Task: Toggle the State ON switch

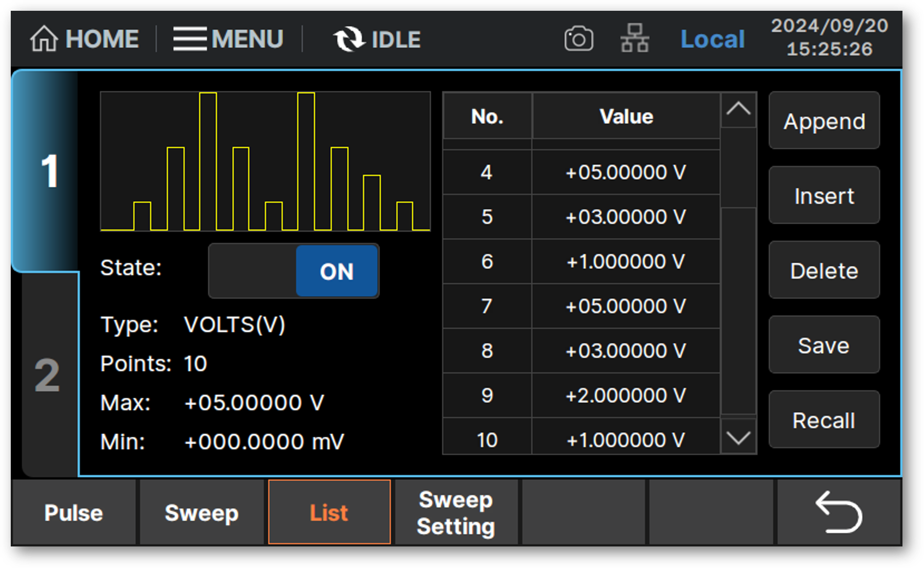Action: (294, 271)
